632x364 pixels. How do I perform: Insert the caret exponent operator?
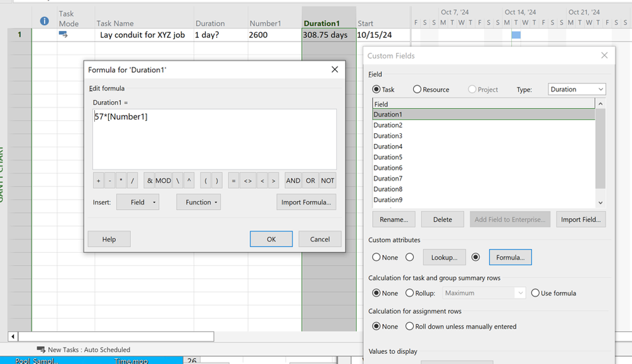tap(189, 181)
